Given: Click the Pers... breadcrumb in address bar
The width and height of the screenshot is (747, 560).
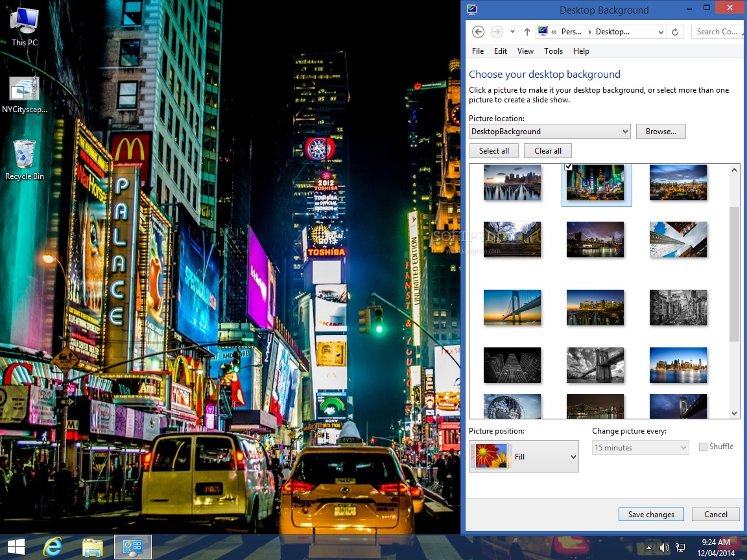Looking at the screenshot, I should tap(571, 32).
